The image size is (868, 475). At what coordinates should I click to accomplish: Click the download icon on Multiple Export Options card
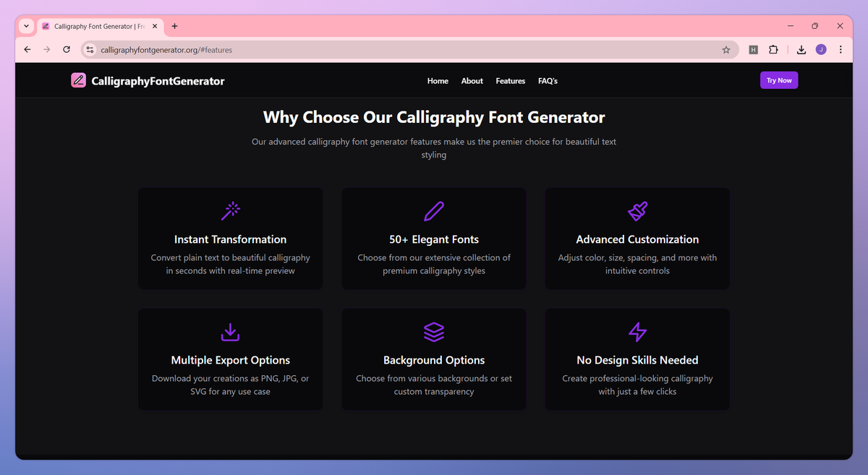(x=230, y=332)
